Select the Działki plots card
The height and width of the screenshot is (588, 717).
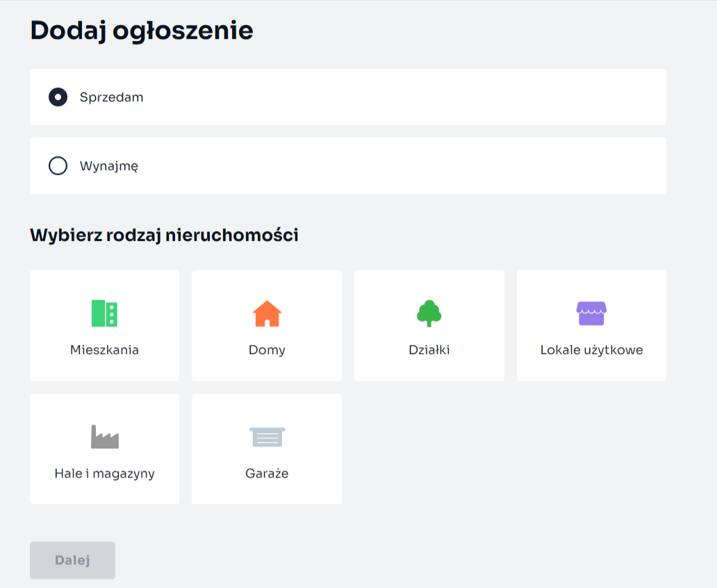point(429,325)
